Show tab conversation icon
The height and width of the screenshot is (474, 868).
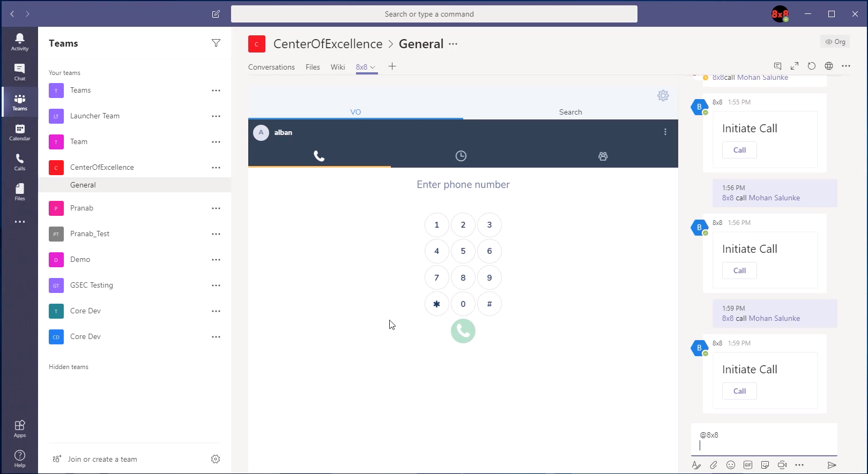pos(777,66)
